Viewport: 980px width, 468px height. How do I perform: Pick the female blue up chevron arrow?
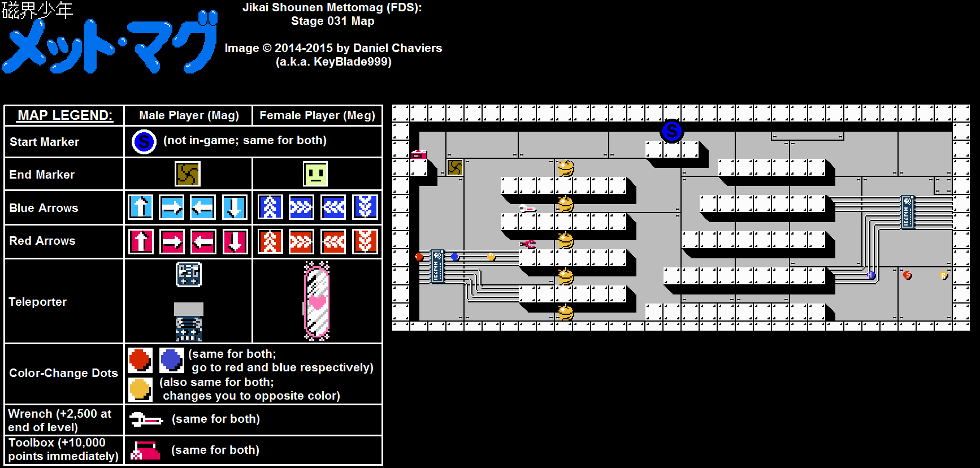click(270, 207)
